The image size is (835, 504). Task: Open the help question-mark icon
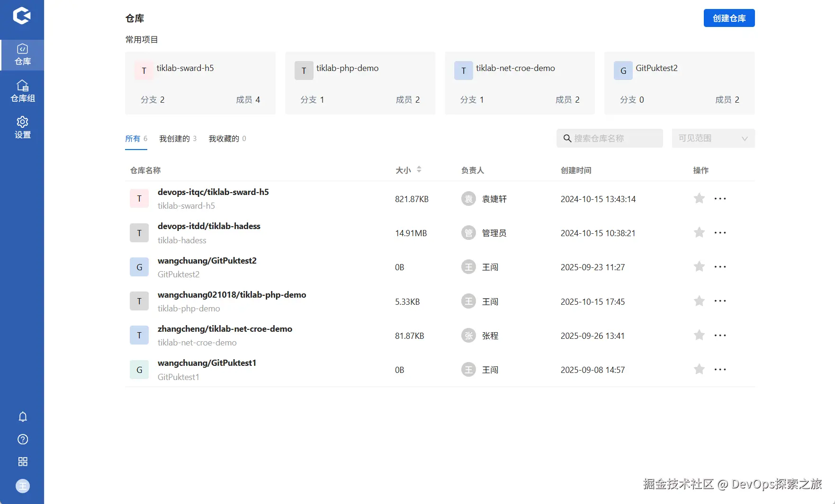(23, 439)
